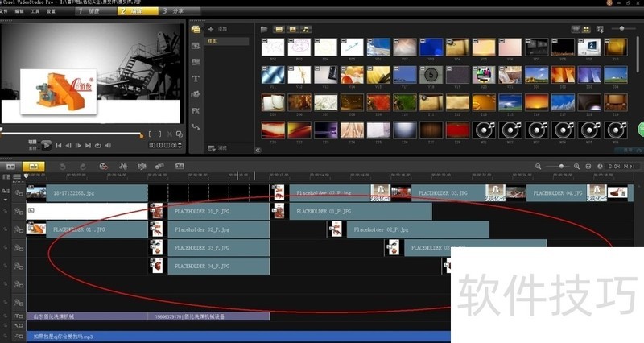Viewport: 644px width, 343px height.
Task: Open the Transition library icon
Action: click(x=196, y=62)
